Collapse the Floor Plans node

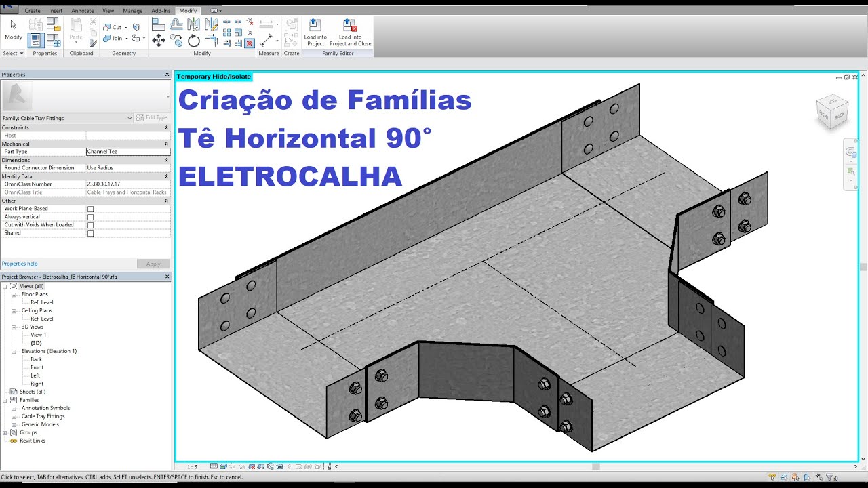pos(14,294)
